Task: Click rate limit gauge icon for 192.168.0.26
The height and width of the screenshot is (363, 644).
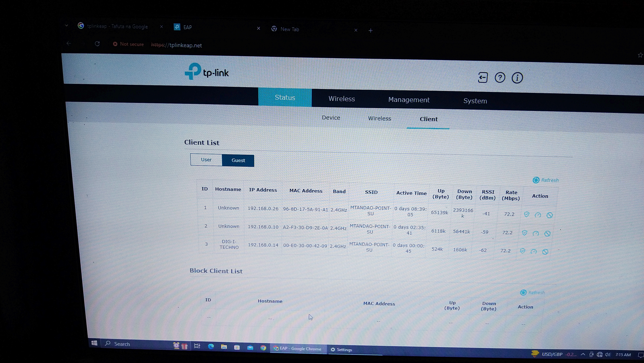Action: click(x=538, y=215)
